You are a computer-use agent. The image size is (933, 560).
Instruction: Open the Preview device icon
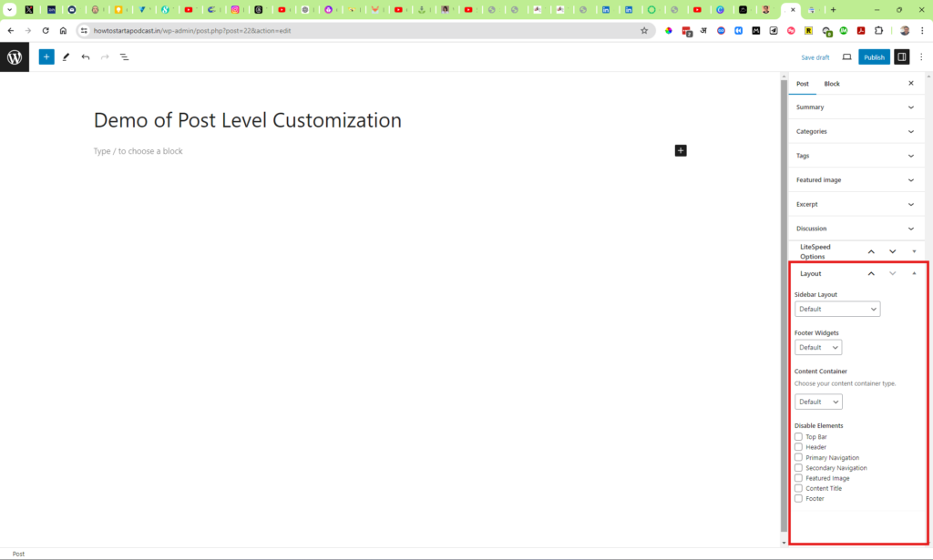pyautogui.click(x=846, y=57)
